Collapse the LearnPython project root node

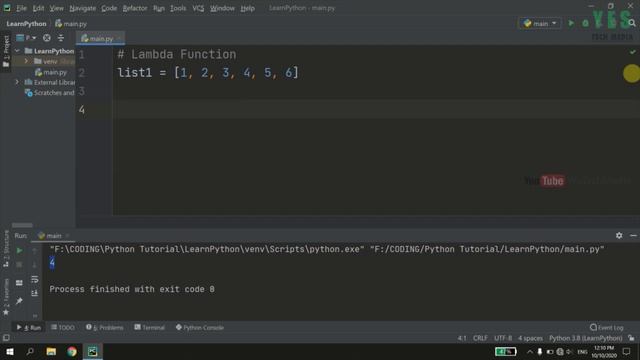pyautogui.click(x=17, y=51)
